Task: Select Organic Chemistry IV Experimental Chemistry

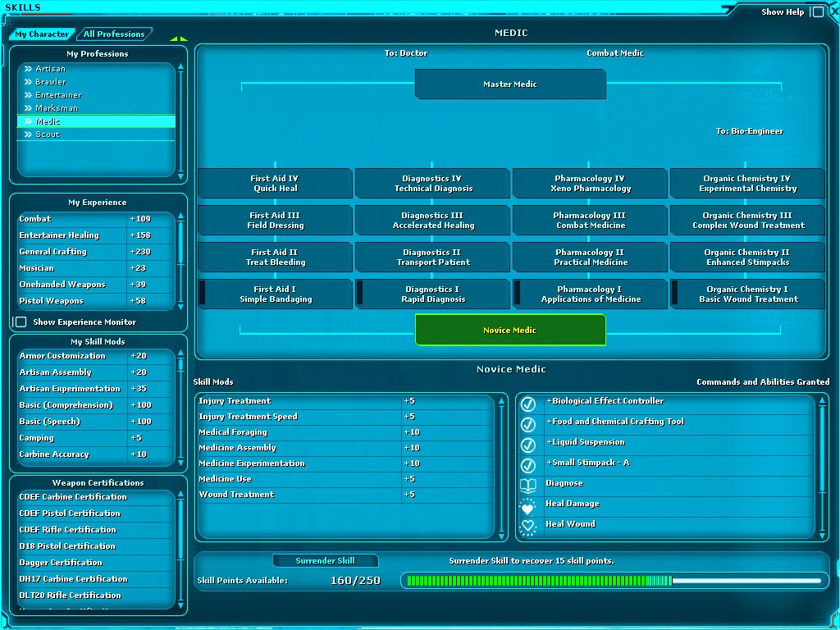Action: tap(748, 183)
